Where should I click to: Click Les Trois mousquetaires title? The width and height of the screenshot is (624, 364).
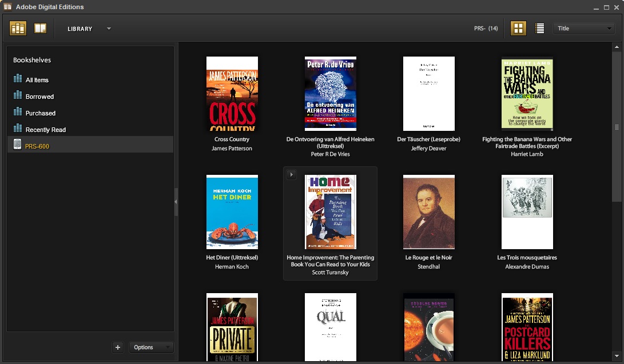527,258
